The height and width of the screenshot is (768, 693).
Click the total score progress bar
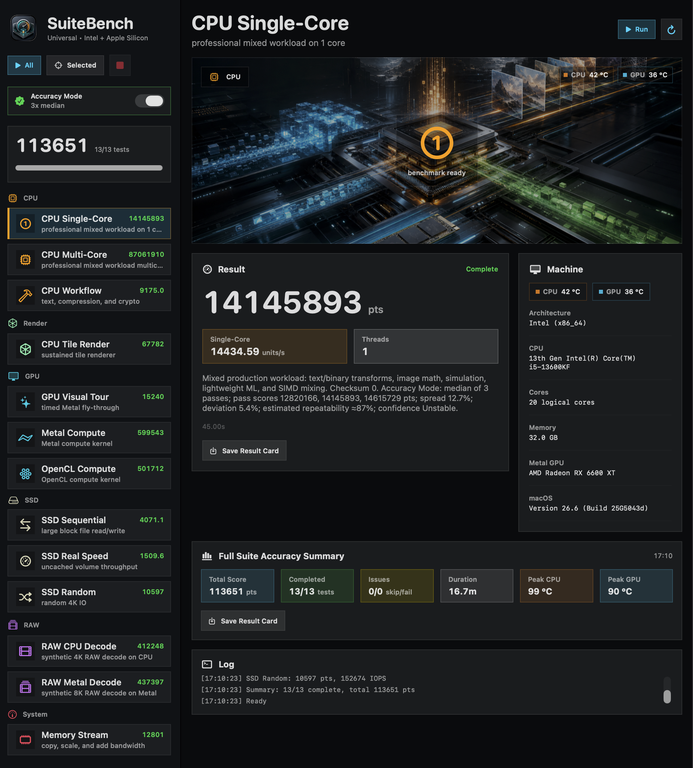89,168
